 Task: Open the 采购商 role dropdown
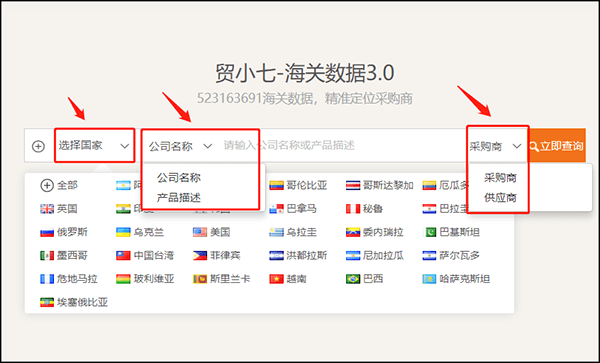pyautogui.click(x=496, y=146)
